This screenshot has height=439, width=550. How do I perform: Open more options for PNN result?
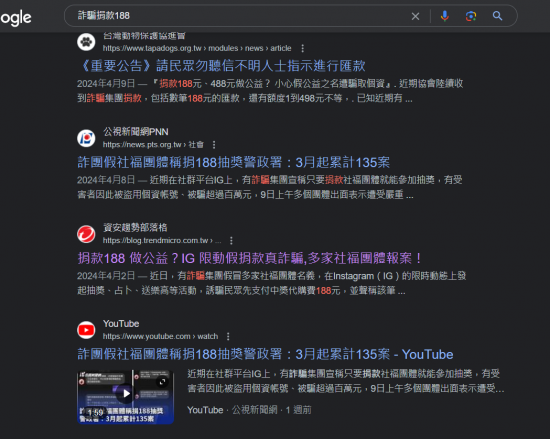tap(214, 145)
